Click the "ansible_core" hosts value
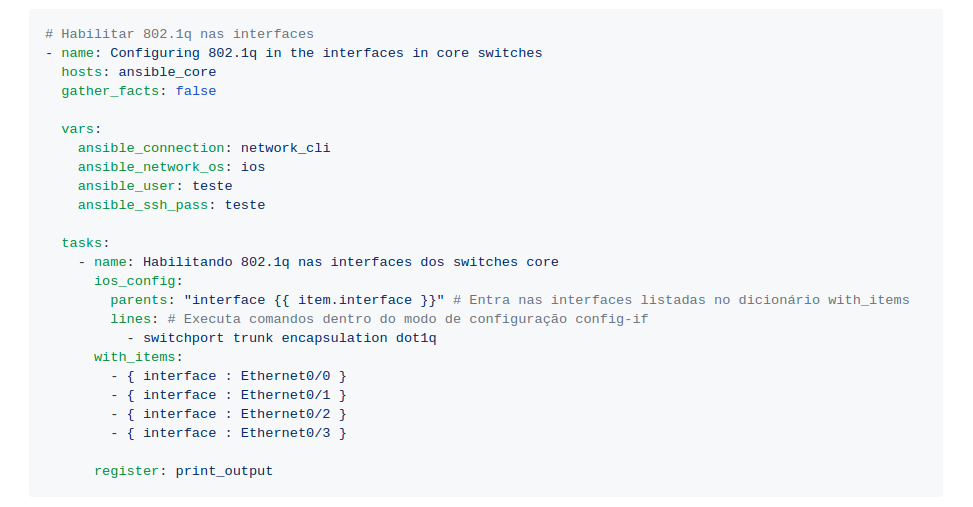973x507 pixels. 167,72
